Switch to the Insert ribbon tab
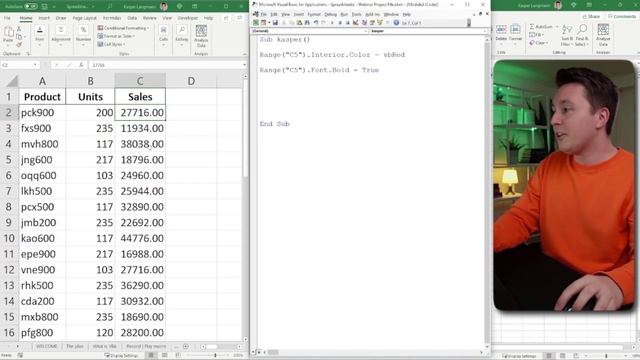The height and width of the screenshot is (360, 640). coord(44,18)
